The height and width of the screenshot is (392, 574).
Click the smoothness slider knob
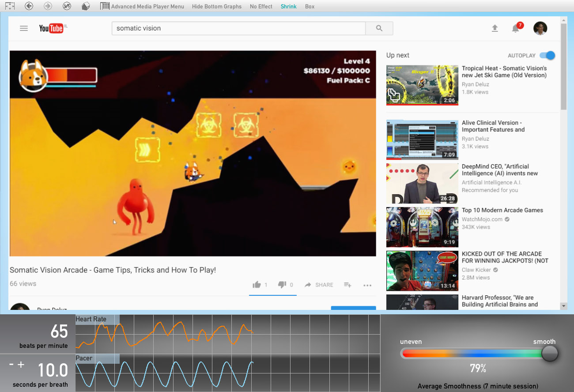550,353
